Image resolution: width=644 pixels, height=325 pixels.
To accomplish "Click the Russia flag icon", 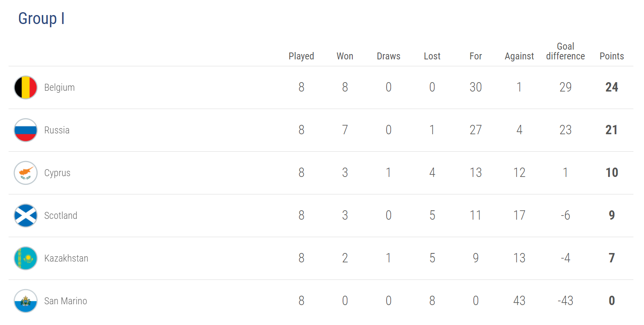I will coord(26,130).
